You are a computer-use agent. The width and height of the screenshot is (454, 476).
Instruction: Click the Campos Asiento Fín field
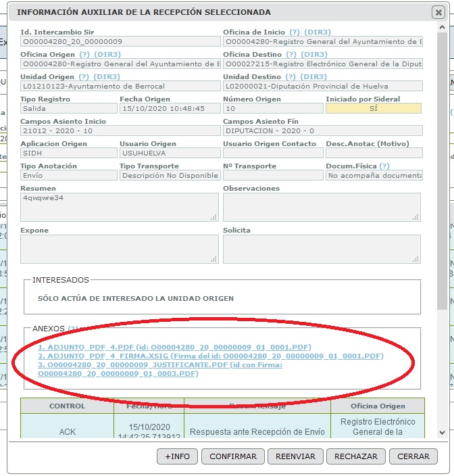323,130
